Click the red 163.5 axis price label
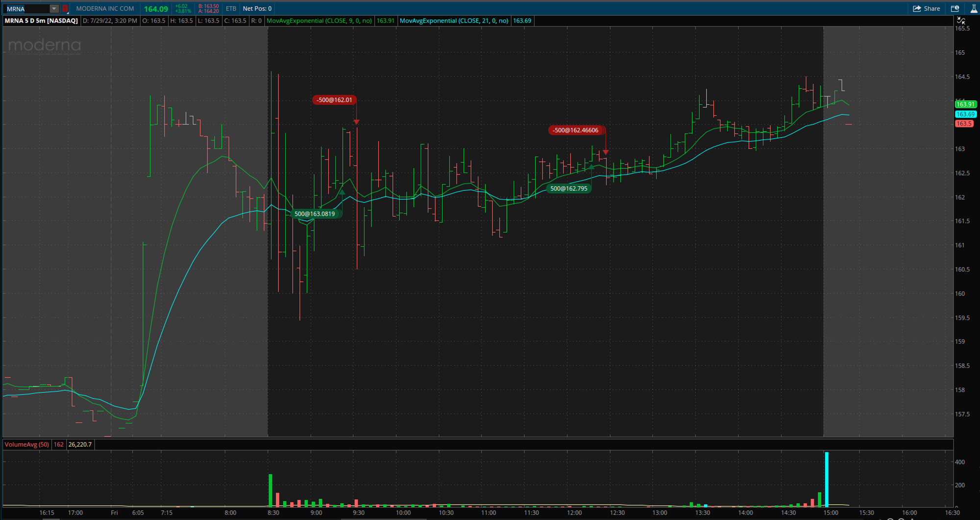The height and width of the screenshot is (520, 980). click(965, 124)
